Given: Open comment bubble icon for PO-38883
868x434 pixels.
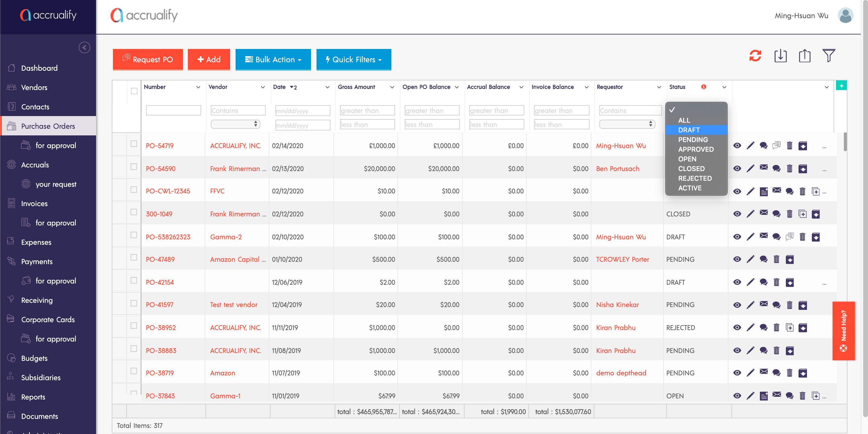Looking at the screenshot, I should point(763,351).
